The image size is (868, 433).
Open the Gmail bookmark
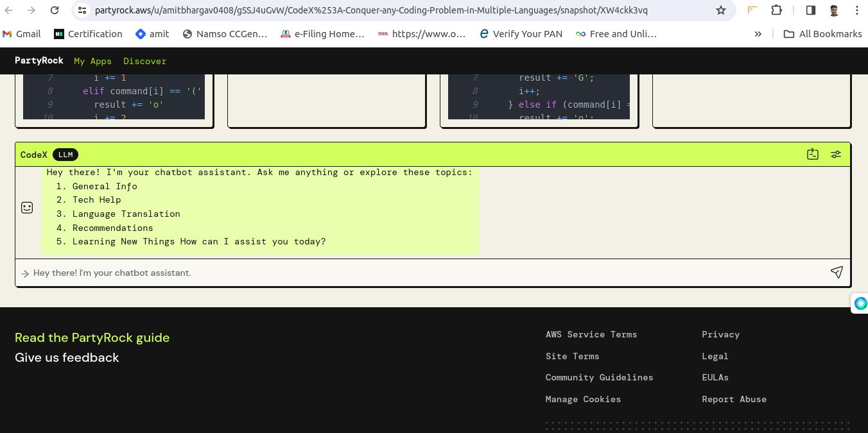pos(21,34)
